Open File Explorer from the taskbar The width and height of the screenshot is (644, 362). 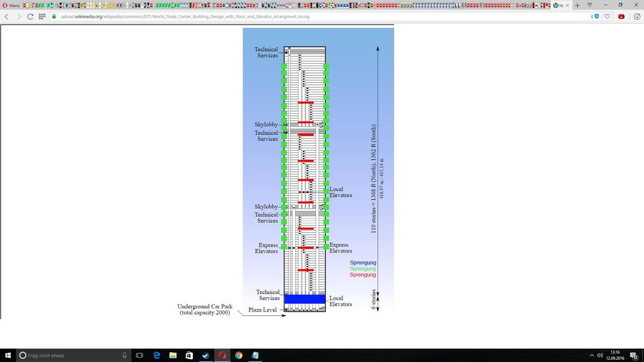[x=173, y=356]
